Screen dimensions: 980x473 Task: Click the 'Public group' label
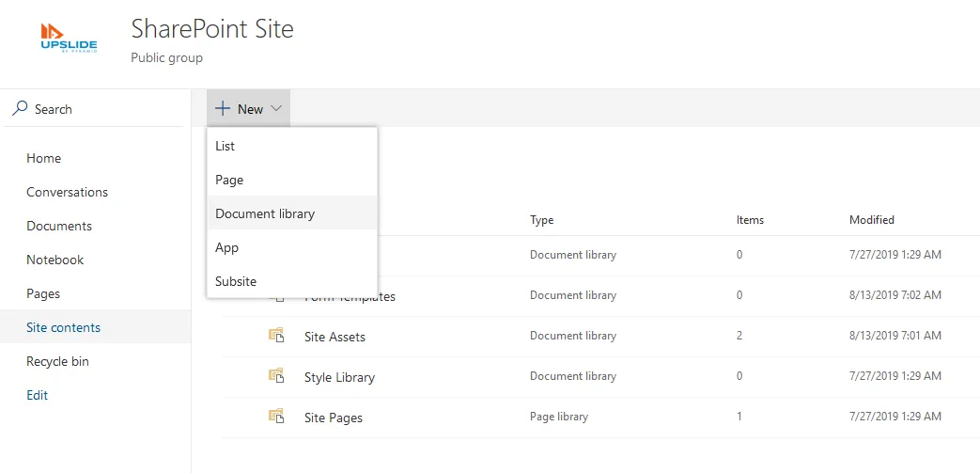point(167,57)
